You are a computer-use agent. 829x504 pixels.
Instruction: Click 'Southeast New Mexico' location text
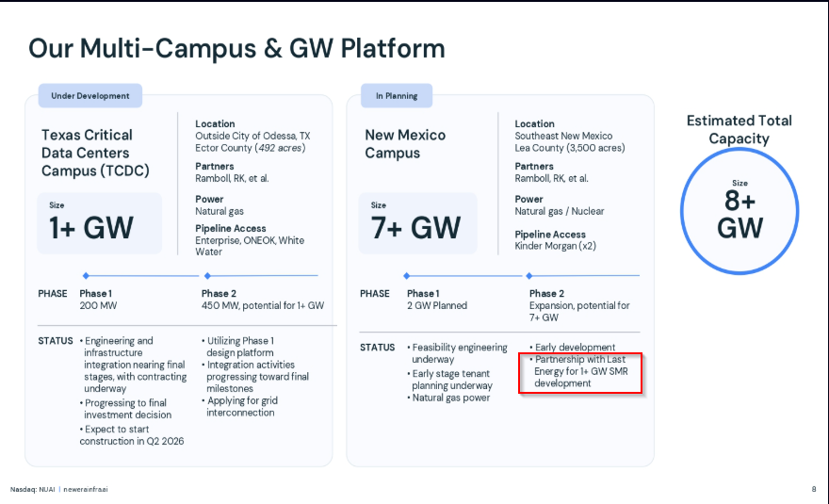pos(563,136)
